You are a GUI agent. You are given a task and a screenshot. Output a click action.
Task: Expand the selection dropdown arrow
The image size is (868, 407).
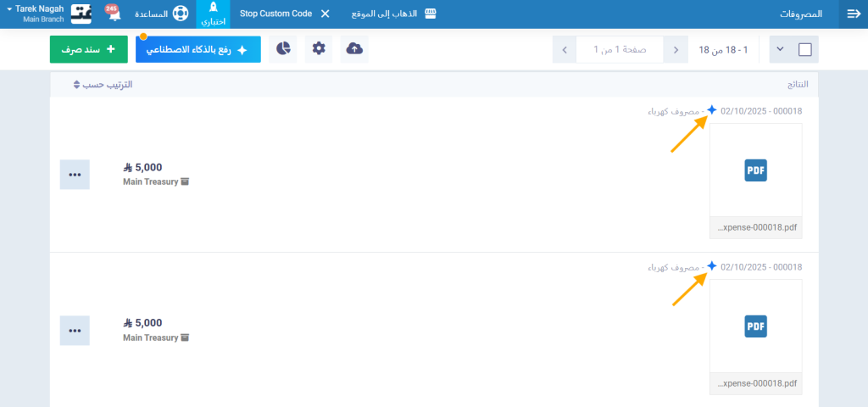point(780,50)
